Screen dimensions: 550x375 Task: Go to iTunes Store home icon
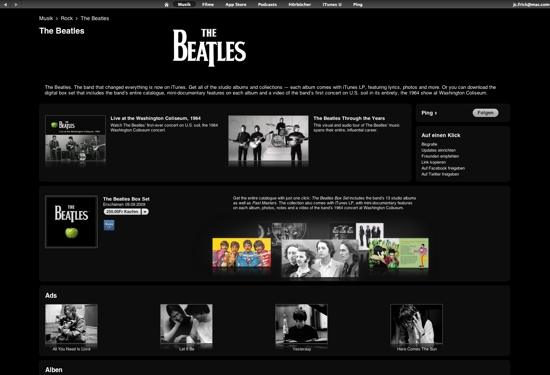(x=167, y=5)
